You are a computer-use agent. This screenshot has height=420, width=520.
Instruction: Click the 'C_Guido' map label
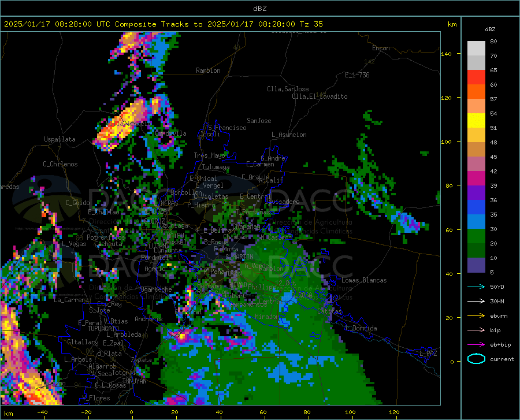77,203
